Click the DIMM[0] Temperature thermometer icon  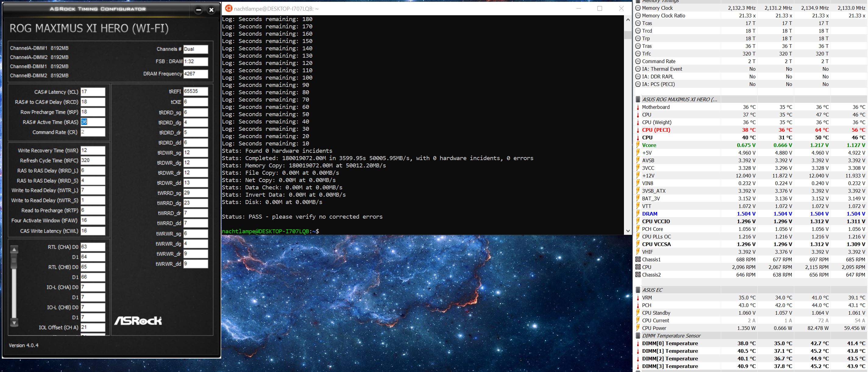(638, 344)
